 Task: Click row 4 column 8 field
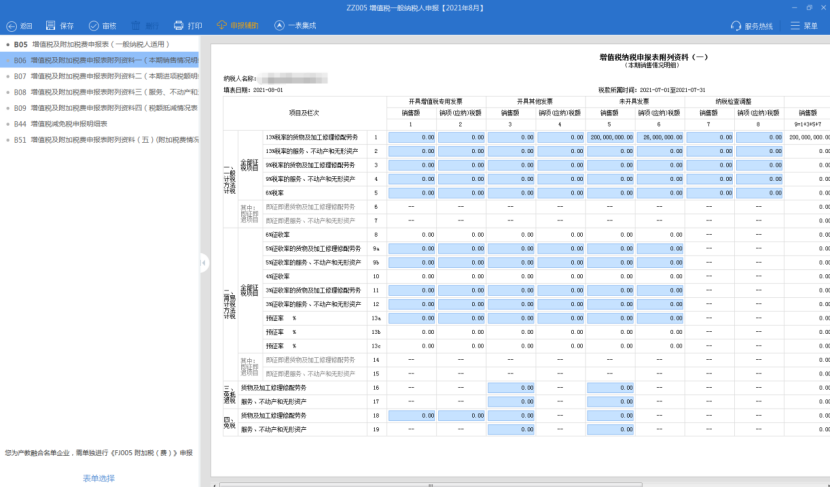759,179
